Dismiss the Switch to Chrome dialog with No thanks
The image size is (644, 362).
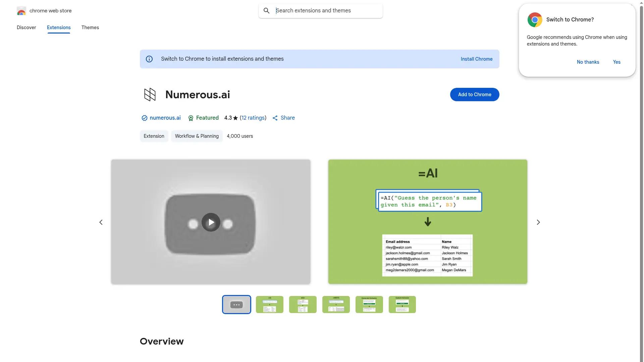tap(588, 62)
